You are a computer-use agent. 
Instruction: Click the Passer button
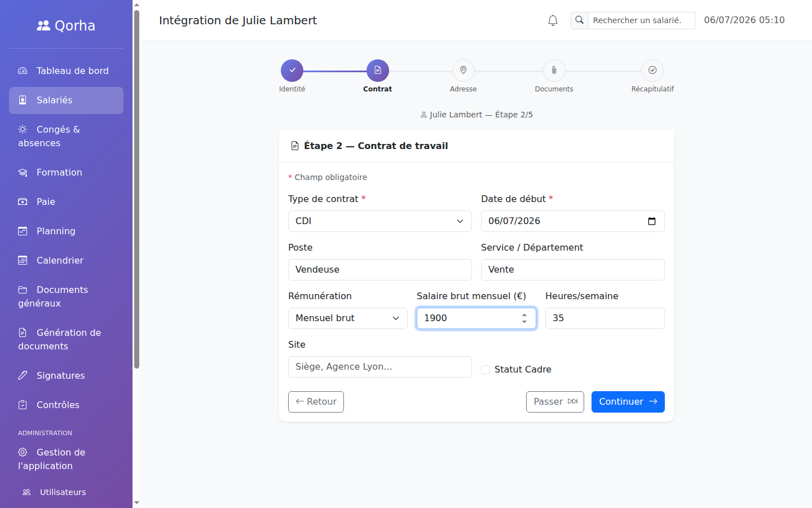(x=555, y=402)
